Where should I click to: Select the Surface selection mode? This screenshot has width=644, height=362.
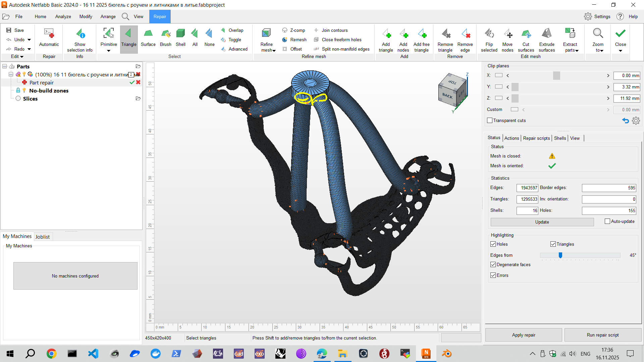point(148,39)
